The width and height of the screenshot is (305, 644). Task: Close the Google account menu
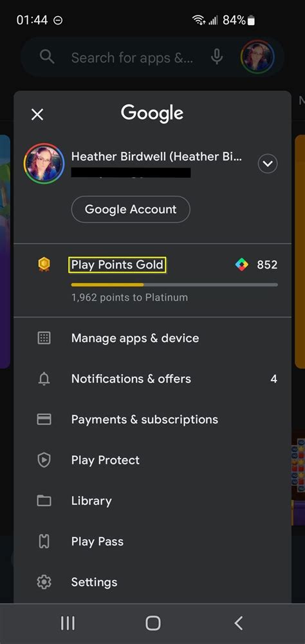pyautogui.click(x=37, y=115)
